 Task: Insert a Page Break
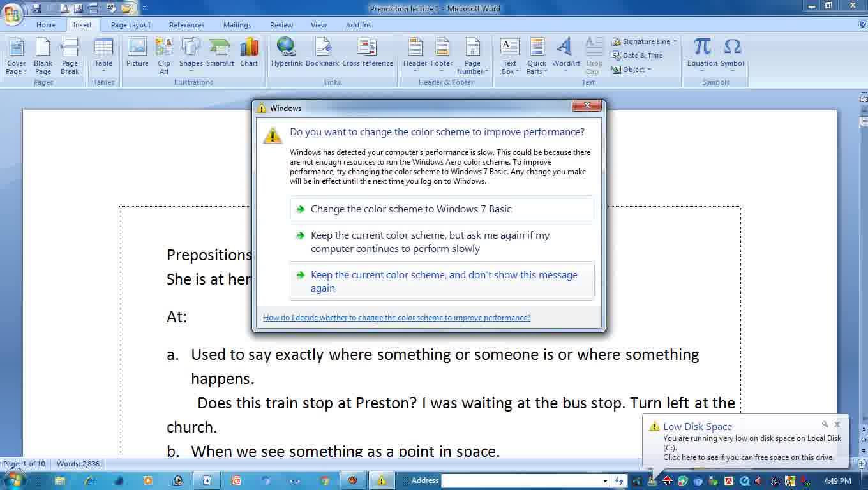70,56
